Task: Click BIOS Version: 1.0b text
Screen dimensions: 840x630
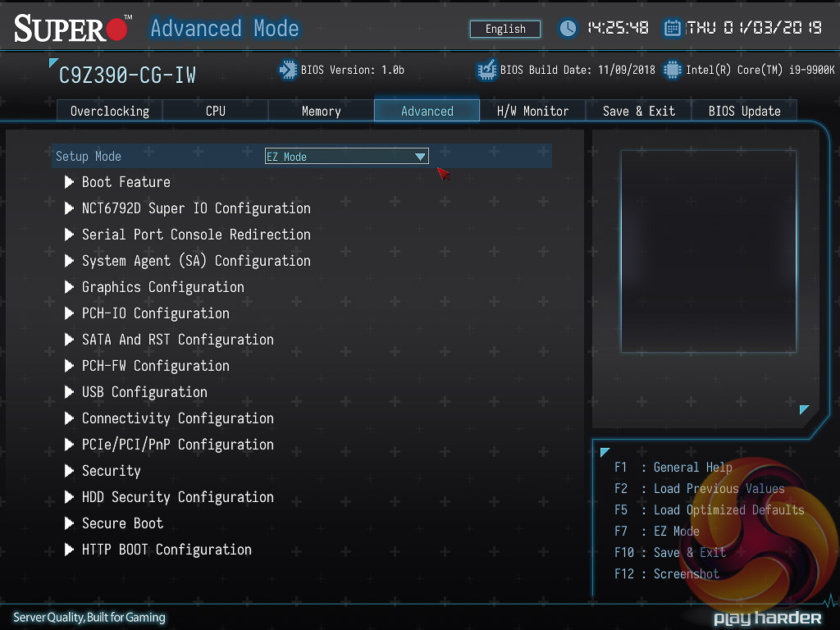Action: [353, 71]
